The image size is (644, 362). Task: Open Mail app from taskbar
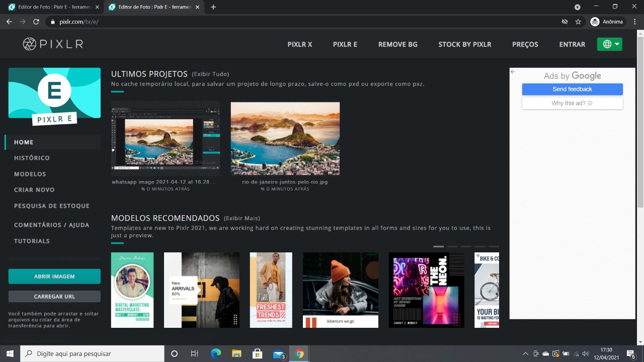pos(279,353)
